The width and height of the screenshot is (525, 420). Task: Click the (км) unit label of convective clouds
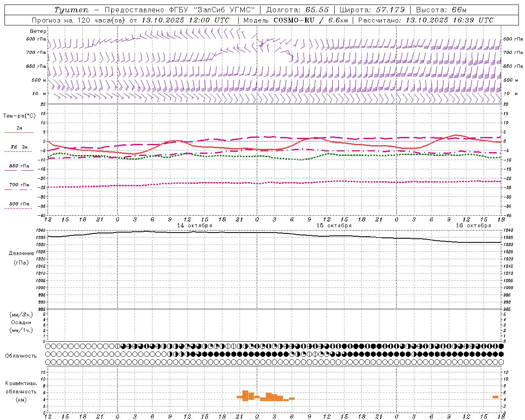click(x=21, y=399)
